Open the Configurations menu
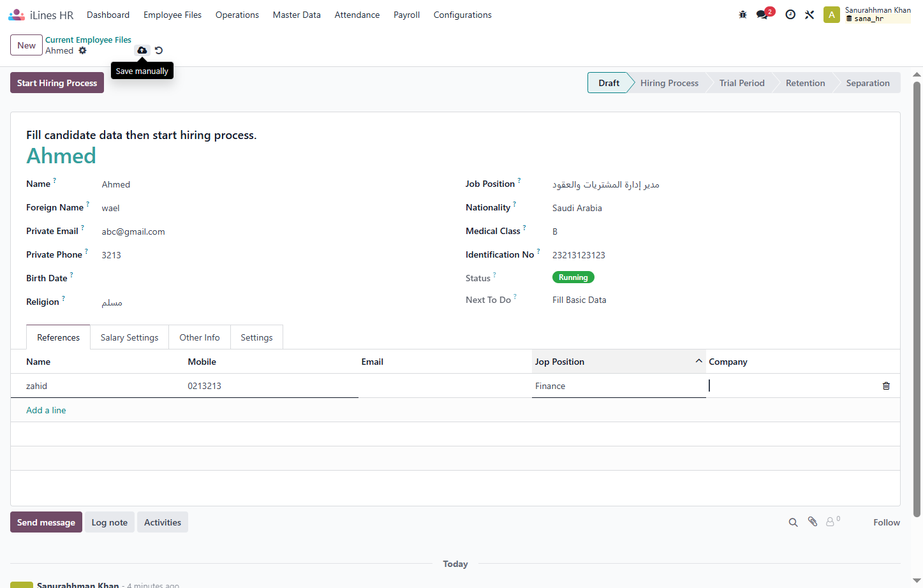Viewport: 923px width, 588px height. click(x=462, y=15)
